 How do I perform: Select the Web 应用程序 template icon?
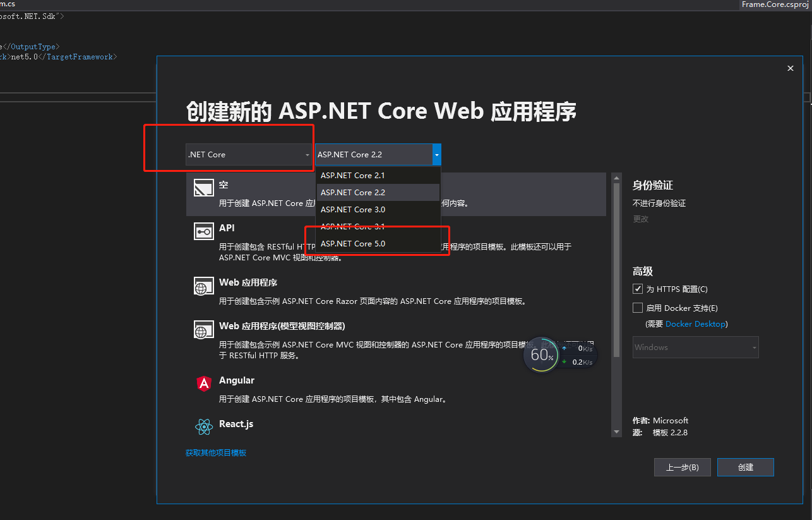[x=203, y=286]
